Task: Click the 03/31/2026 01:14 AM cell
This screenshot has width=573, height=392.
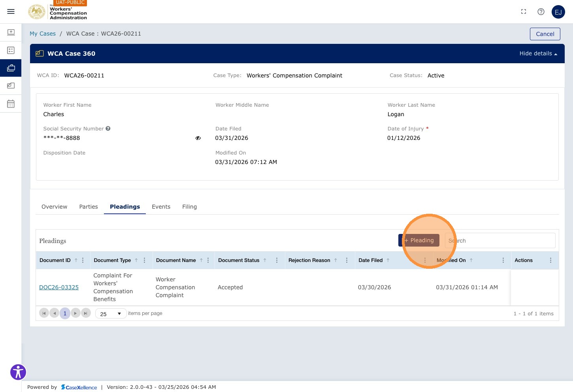Action: [x=467, y=287]
